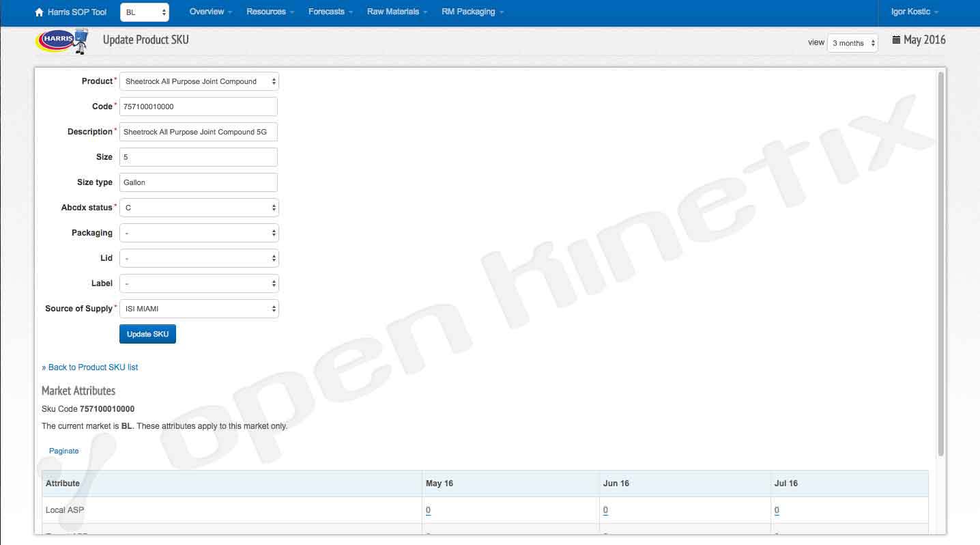The image size is (980, 545).
Task: Click Local ASP value for Jul 16
Action: (777, 510)
